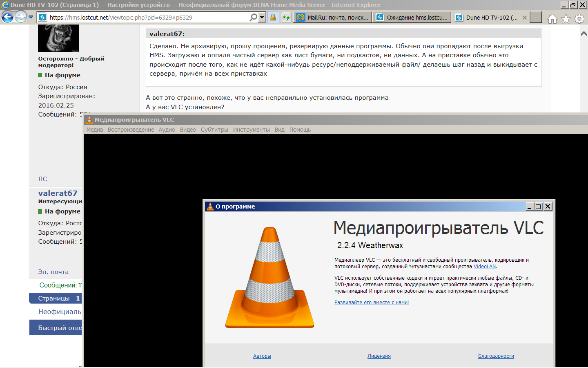Click the Благодарности link

pos(496,356)
